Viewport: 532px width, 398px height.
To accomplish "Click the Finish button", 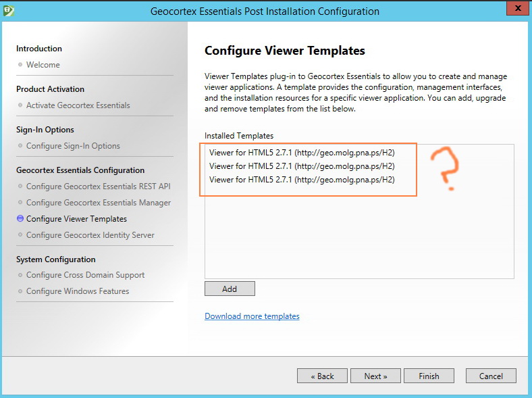I will pyautogui.click(x=429, y=376).
